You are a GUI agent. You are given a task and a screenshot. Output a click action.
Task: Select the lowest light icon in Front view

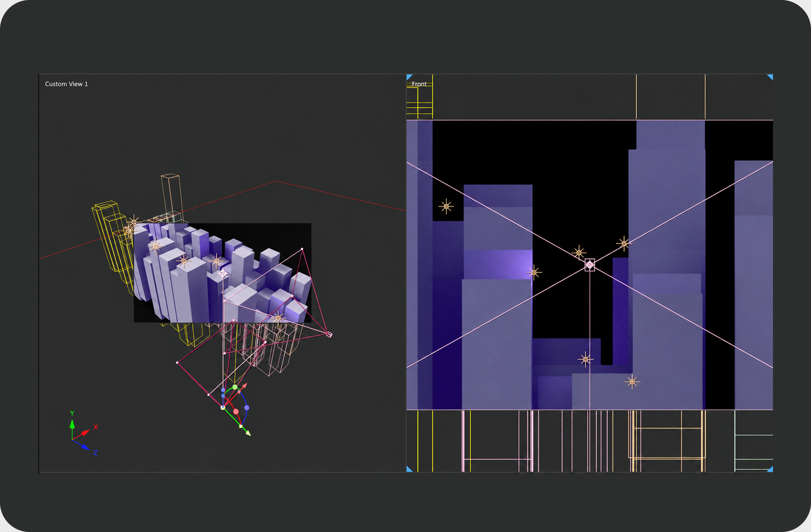pos(632,382)
